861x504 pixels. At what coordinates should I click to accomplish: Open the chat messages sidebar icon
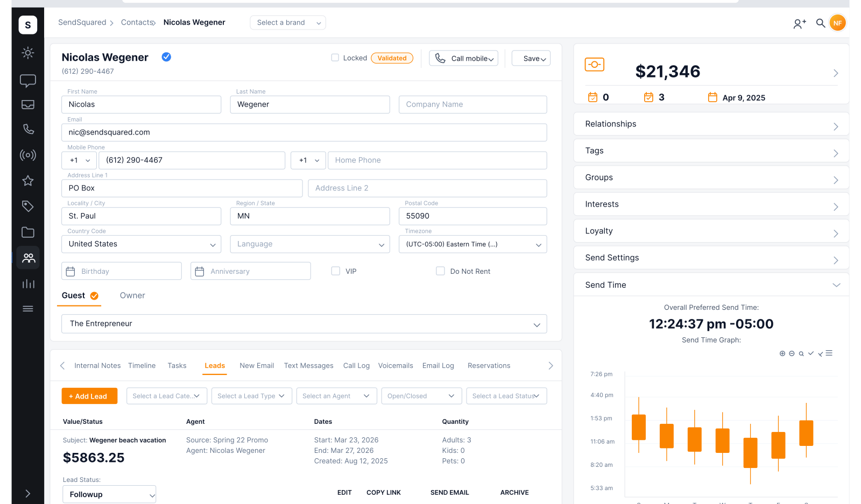tap(28, 81)
